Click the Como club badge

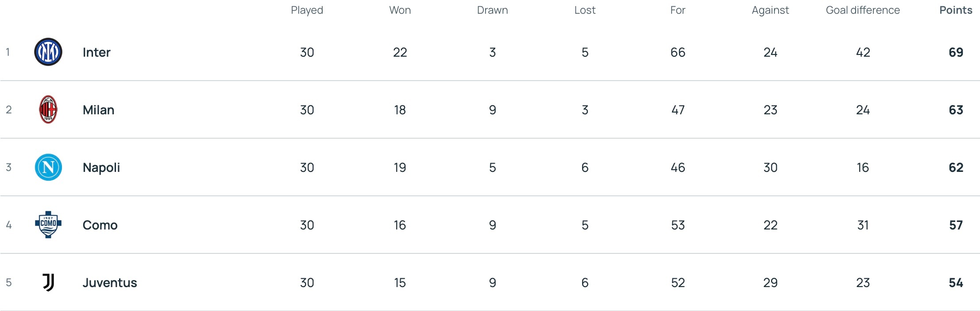pos(48,225)
